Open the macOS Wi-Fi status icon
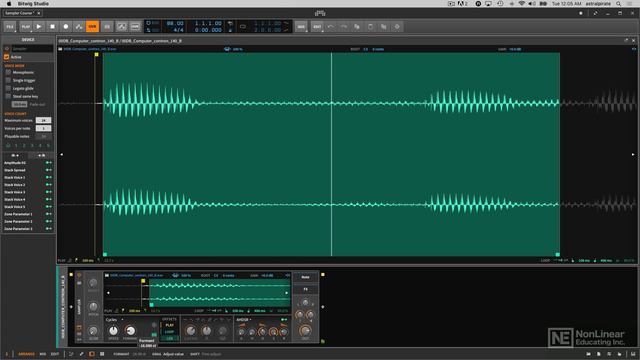 [x=522, y=4]
